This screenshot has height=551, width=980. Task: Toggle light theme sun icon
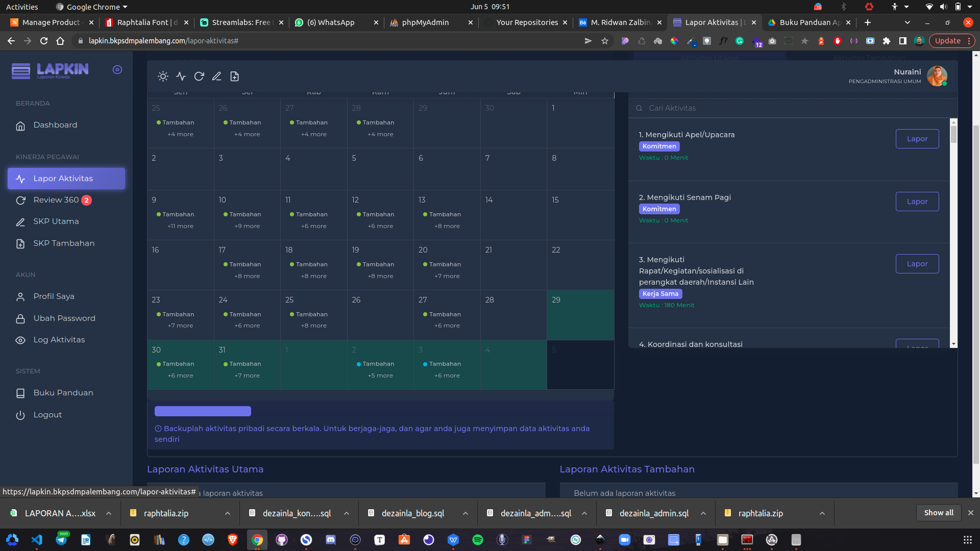pos(163,77)
